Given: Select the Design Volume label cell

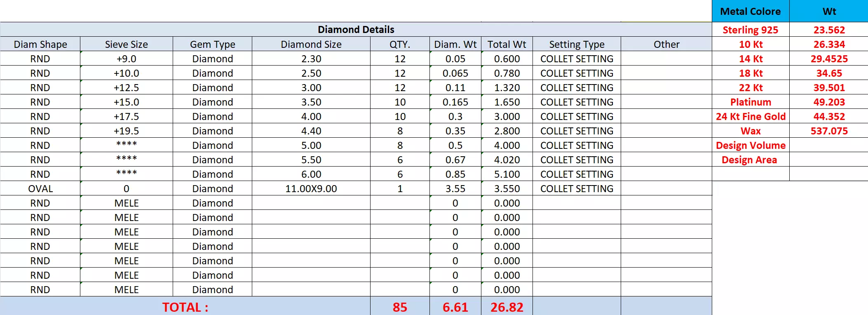Looking at the screenshot, I should pyautogui.click(x=751, y=145).
